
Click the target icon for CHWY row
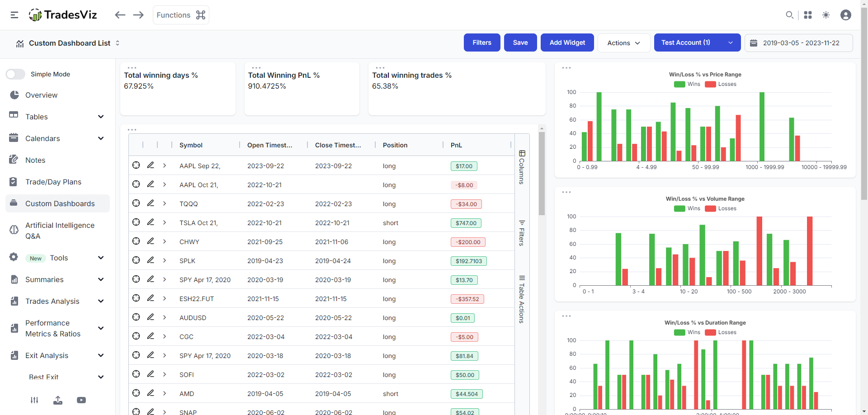tap(136, 241)
